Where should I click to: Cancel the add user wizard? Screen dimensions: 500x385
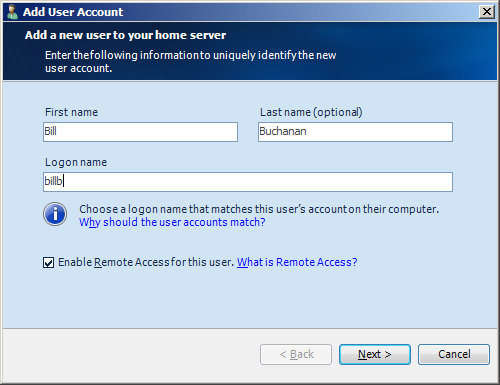pyautogui.click(x=454, y=354)
